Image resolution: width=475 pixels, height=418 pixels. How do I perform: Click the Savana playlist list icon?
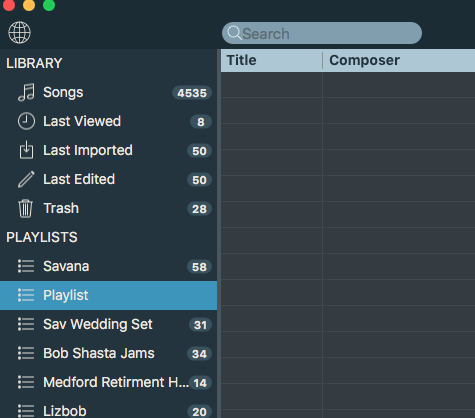(26, 266)
